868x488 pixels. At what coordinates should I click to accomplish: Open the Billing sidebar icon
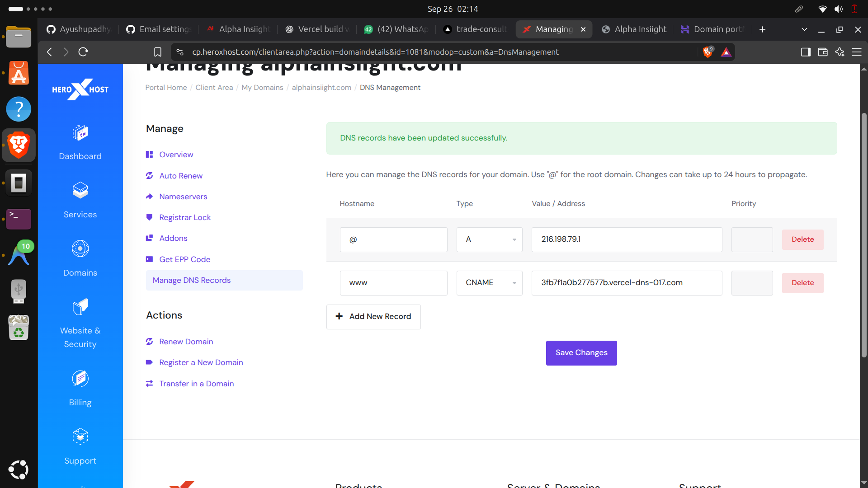[x=80, y=379]
